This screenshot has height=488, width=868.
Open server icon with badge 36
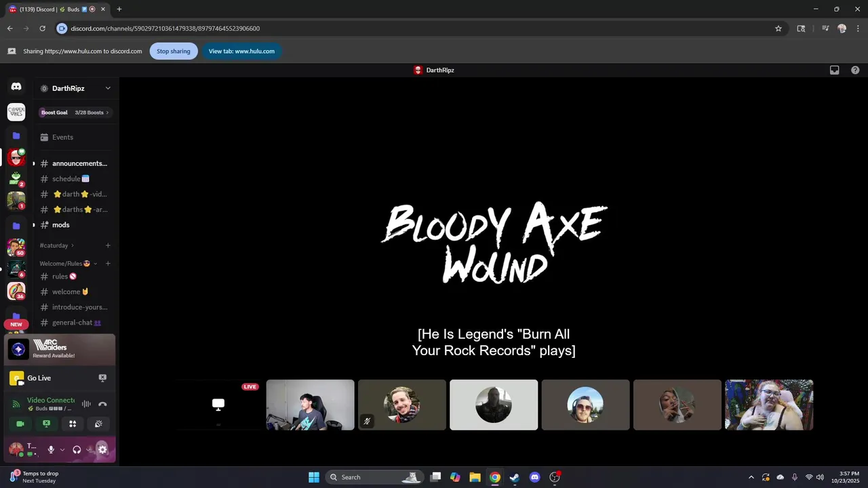16,291
